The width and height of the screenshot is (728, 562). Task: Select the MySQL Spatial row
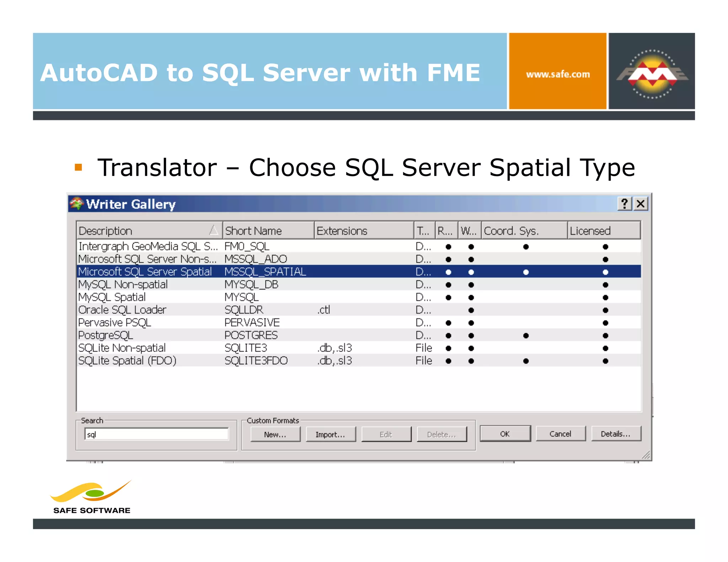[x=359, y=297]
